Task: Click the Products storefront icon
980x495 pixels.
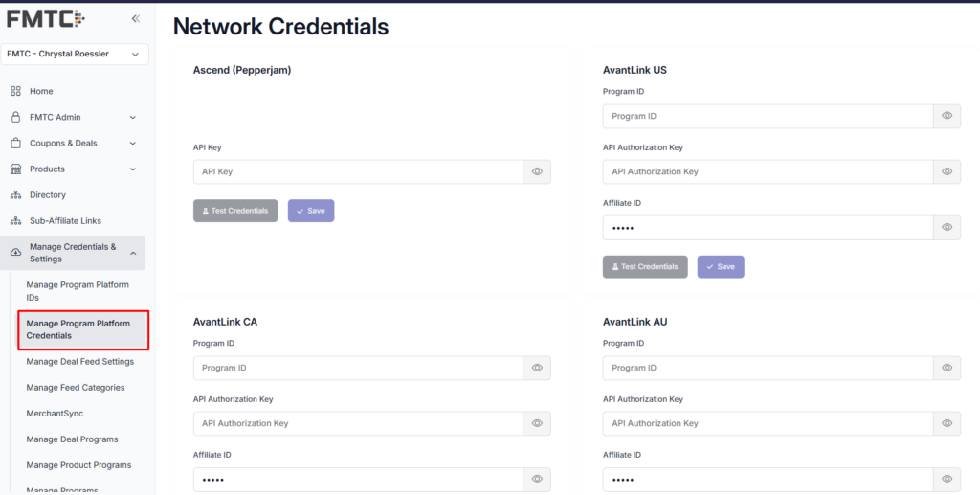Action: pyautogui.click(x=15, y=169)
